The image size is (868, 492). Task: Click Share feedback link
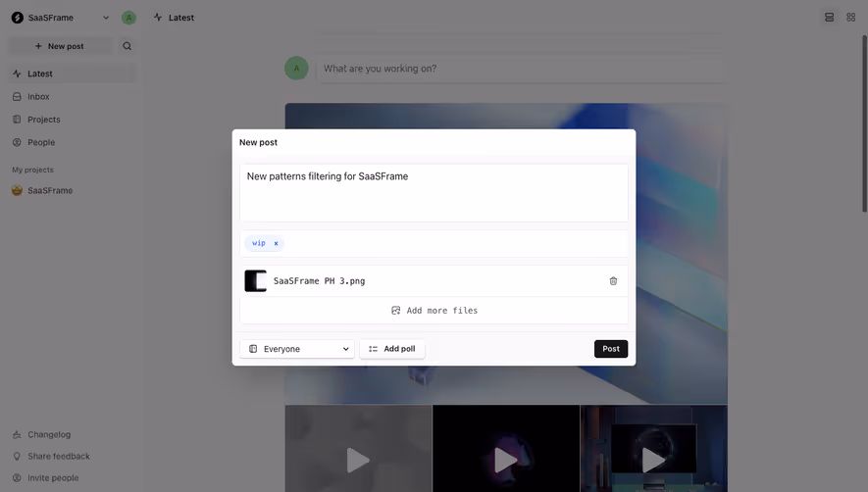point(59,456)
